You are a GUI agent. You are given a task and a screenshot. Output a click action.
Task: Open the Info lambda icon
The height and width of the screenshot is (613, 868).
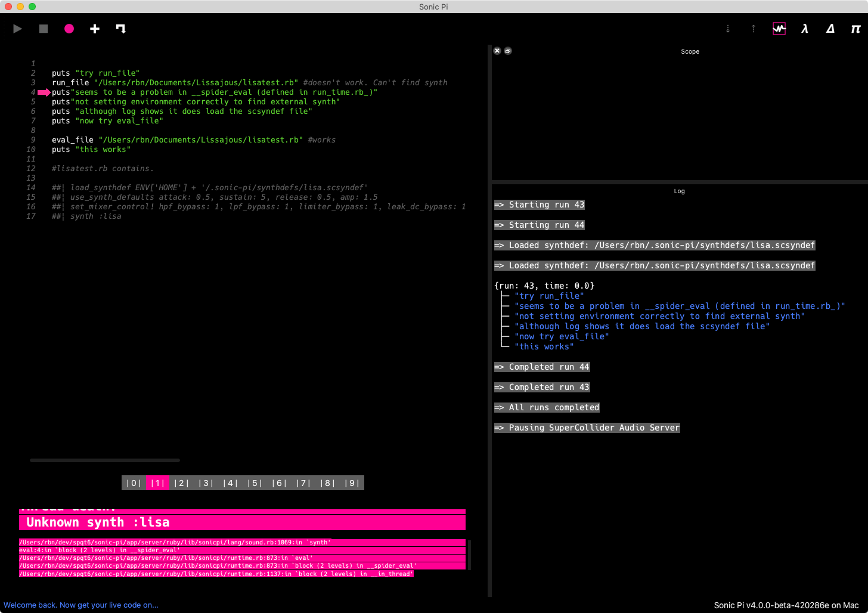[x=805, y=29]
